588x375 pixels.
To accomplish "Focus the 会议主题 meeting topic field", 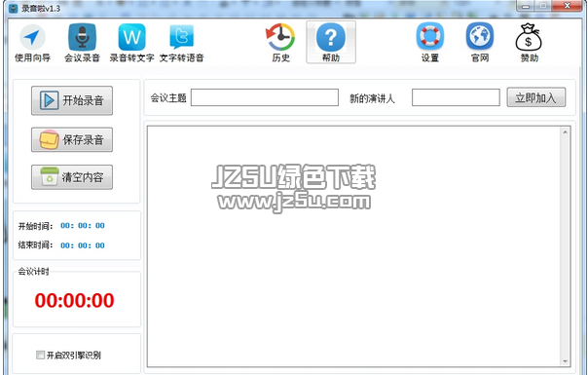I will [x=265, y=97].
